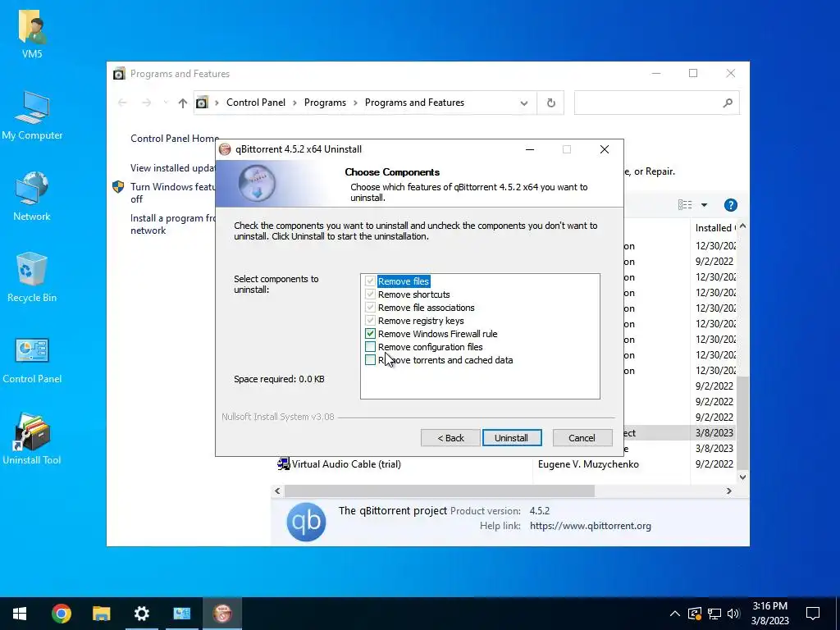
Task: Click Install a program from the network
Action: (172, 225)
